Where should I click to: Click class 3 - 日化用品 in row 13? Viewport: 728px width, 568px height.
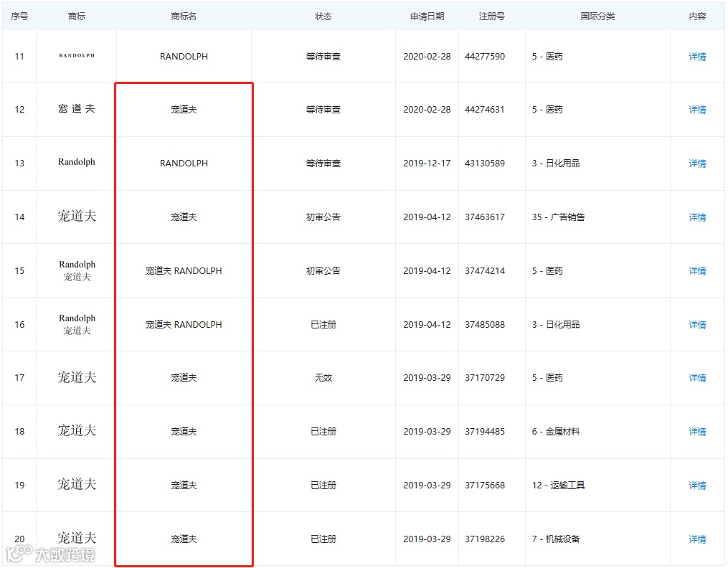tap(556, 164)
